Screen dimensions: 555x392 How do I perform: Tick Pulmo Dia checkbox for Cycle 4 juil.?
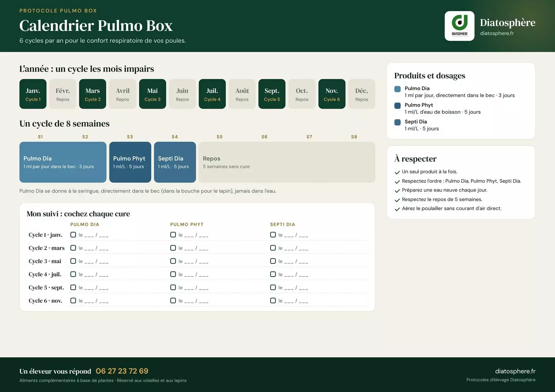coord(73,274)
